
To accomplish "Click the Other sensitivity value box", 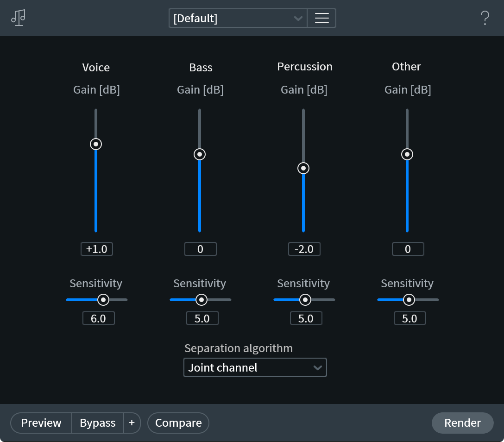I will [x=409, y=318].
